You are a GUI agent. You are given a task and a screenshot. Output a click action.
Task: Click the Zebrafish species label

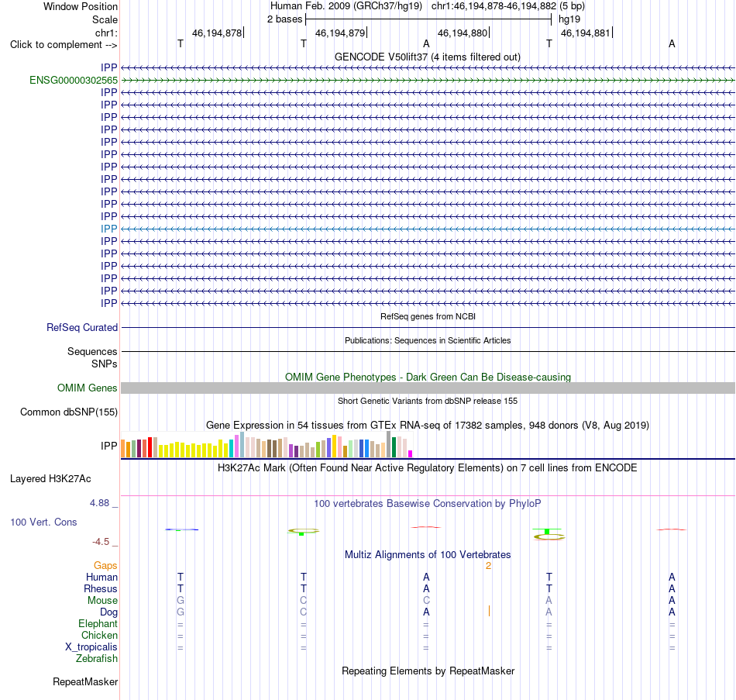[97, 659]
